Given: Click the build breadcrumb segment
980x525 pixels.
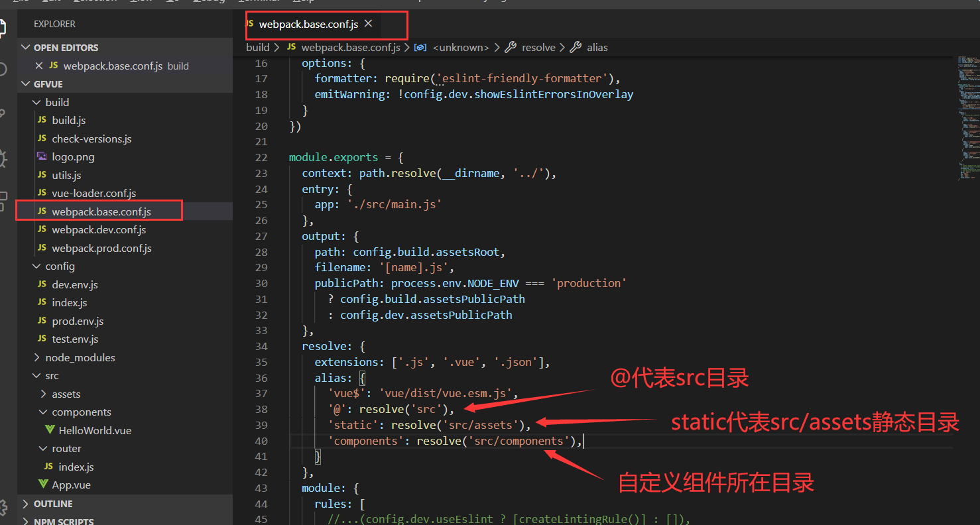Looking at the screenshot, I should (258, 47).
